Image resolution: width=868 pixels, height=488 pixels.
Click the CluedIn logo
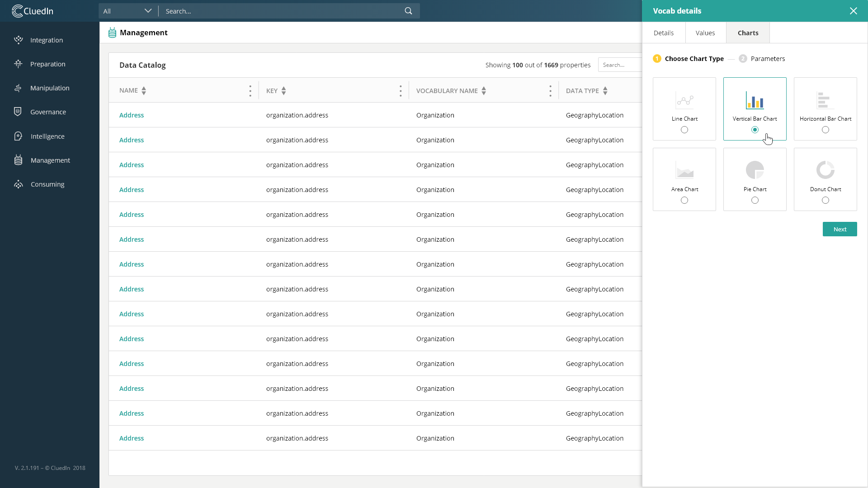33,11
